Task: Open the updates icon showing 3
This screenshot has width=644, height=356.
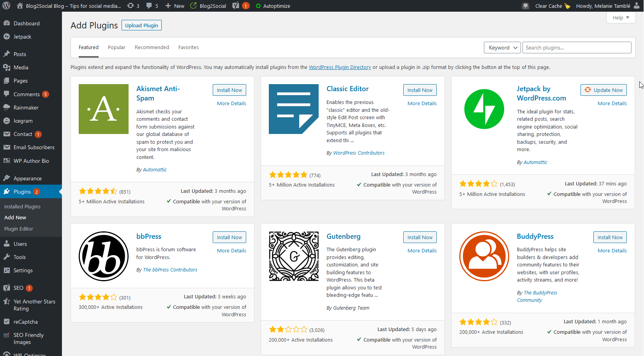Action: click(131, 6)
